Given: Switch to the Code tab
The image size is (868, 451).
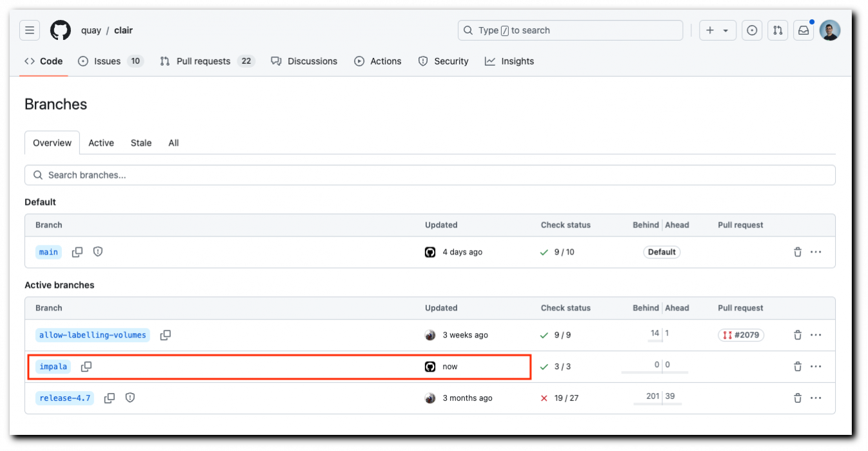Looking at the screenshot, I should [44, 61].
